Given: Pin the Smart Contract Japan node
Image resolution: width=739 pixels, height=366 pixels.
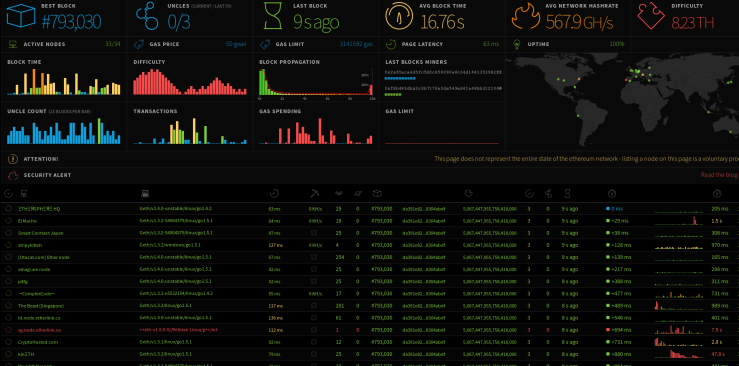Looking at the screenshot, I should pyautogui.click(x=8, y=233).
